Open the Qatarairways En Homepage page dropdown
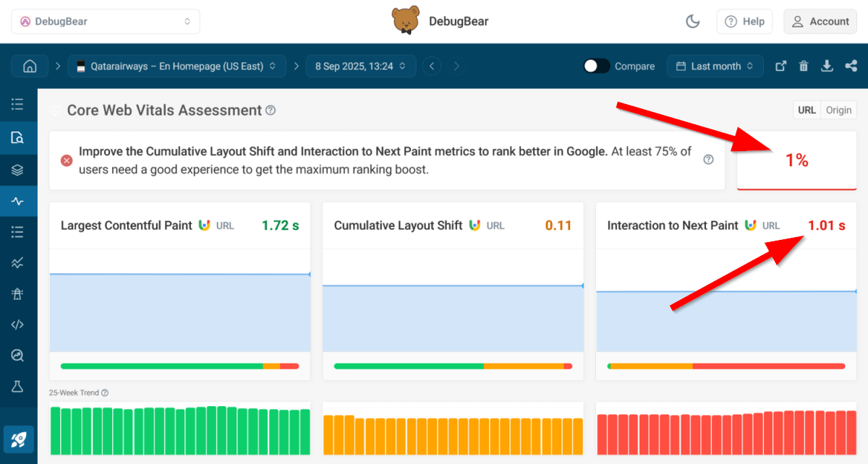 (x=177, y=66)
